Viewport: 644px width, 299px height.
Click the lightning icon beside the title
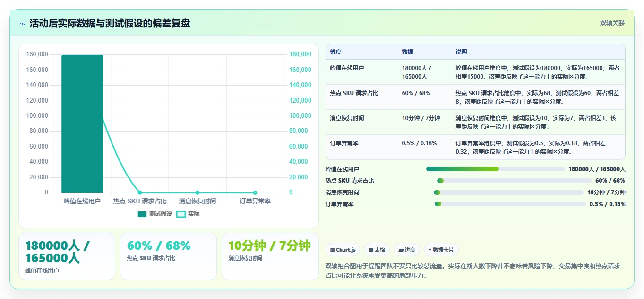(x=22, y=23)
